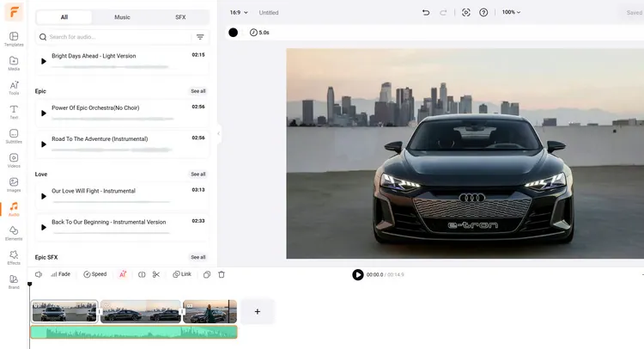
Task: Collapse the audio side panel
Action: (218, 133)
